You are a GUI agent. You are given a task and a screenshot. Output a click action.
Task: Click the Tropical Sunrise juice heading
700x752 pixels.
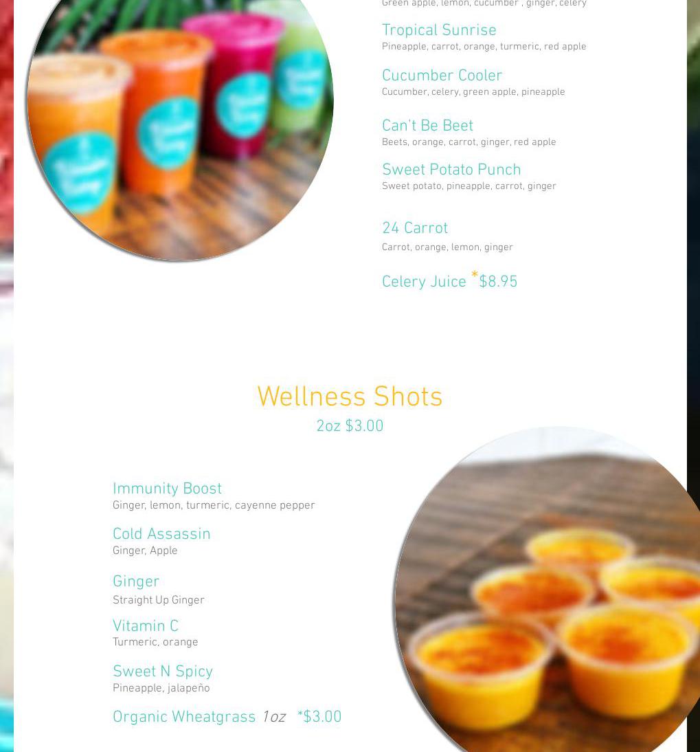(x=439, y=30)
